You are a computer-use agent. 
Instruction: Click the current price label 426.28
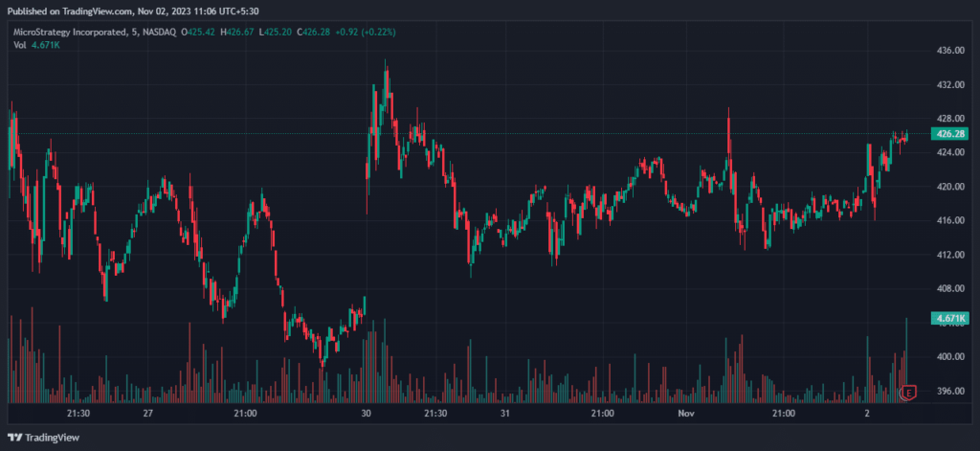pos(950,136)
